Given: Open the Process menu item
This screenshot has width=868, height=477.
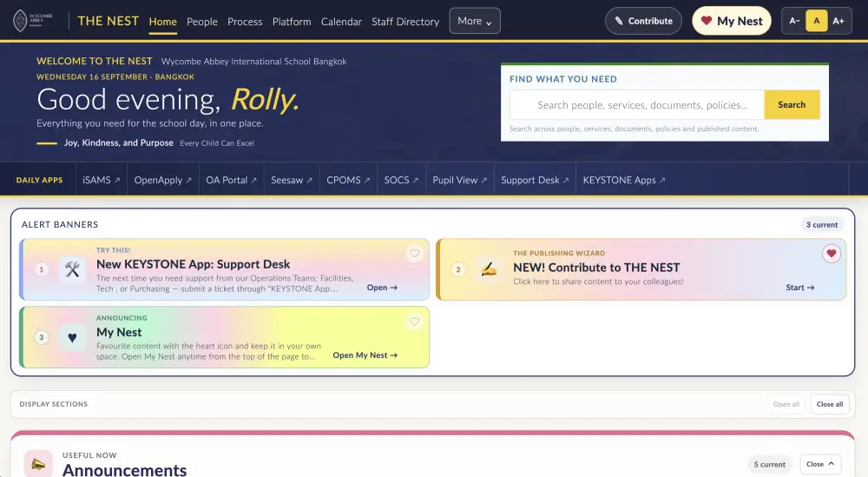Looking at the screenshot, I should [x=245, y=22].
